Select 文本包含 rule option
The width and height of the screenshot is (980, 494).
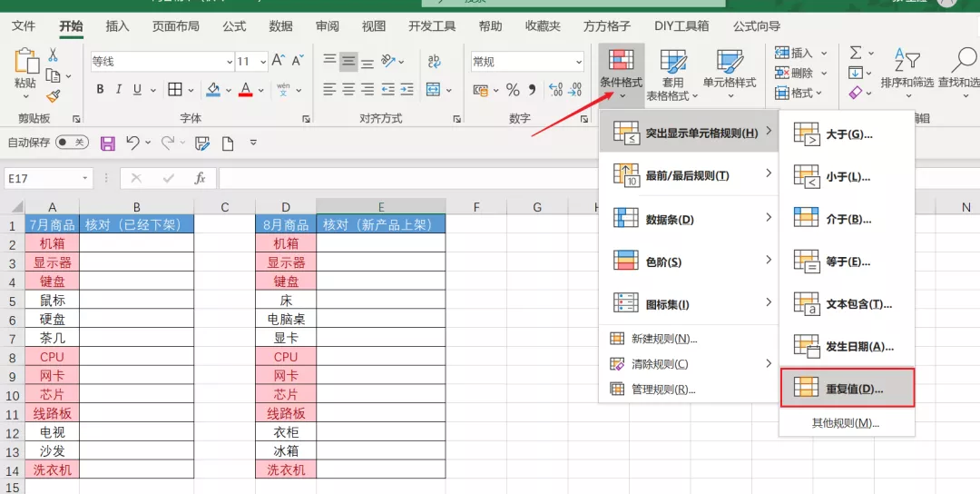847,304
